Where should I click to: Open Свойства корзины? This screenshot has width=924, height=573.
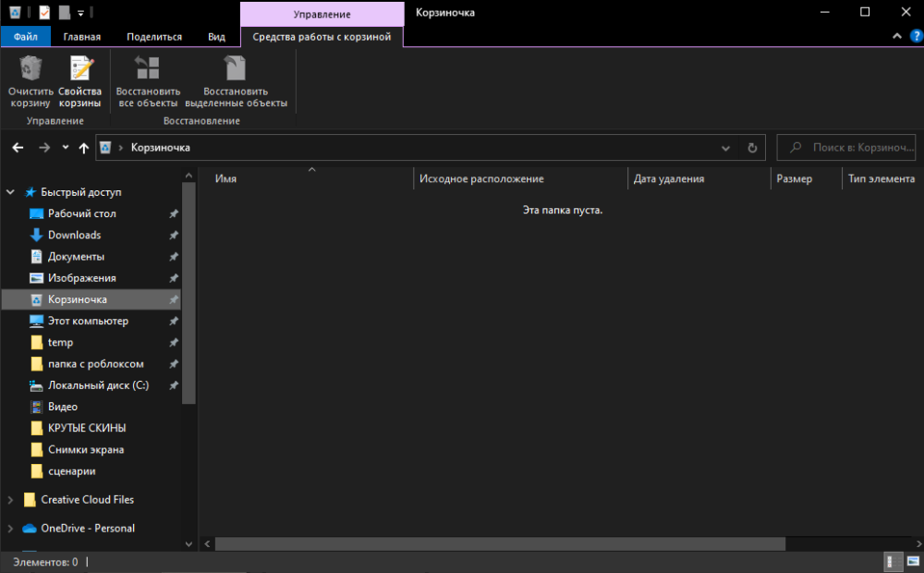coord(80,81)
